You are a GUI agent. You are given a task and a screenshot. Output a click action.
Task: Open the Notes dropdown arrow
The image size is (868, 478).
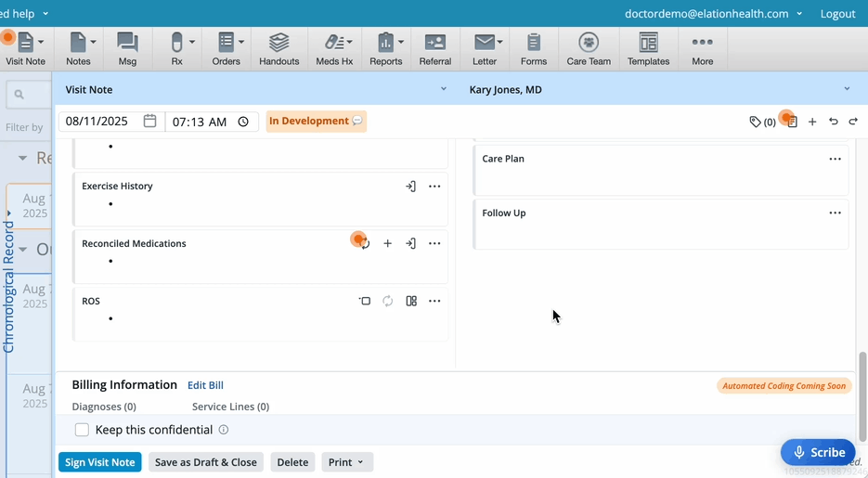click(x=93, y=42)
